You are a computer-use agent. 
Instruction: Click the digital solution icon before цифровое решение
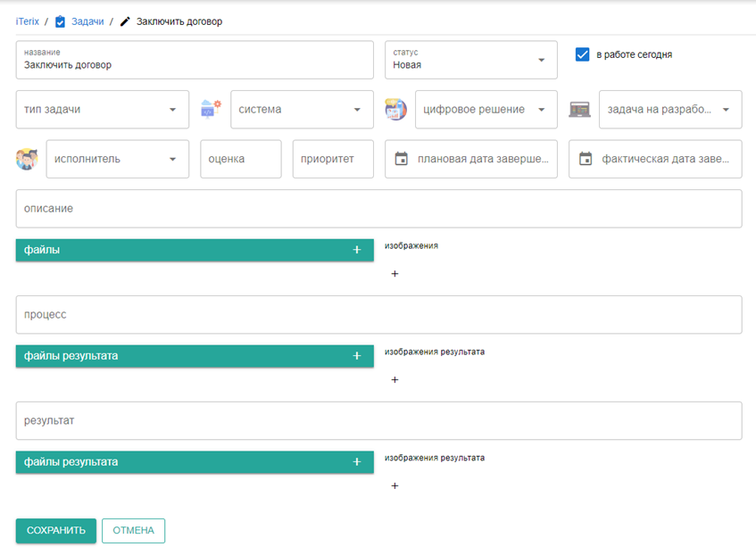[395, 110]
